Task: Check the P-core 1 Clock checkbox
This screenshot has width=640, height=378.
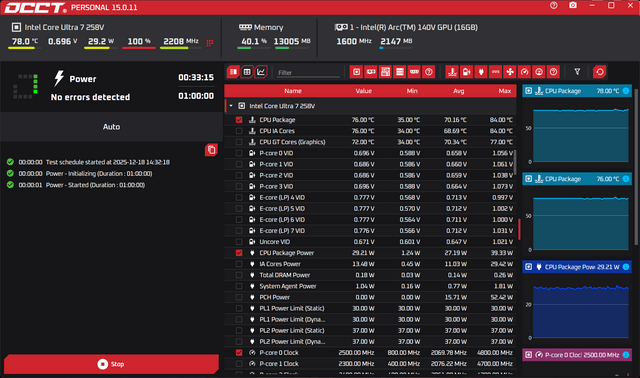Action: tap(239, 364)
